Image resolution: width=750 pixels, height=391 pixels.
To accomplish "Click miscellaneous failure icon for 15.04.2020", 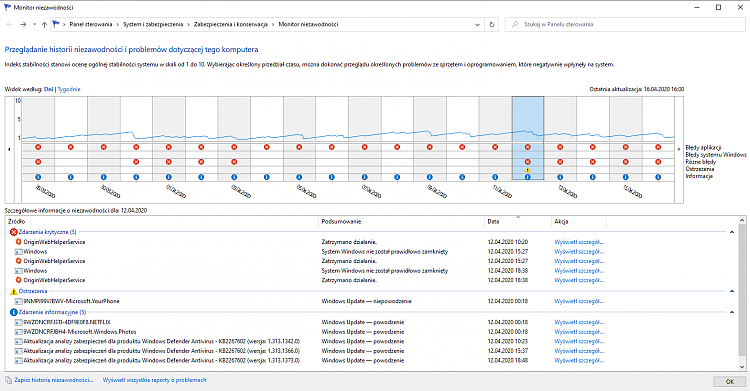I will click(x=626, y=162).
